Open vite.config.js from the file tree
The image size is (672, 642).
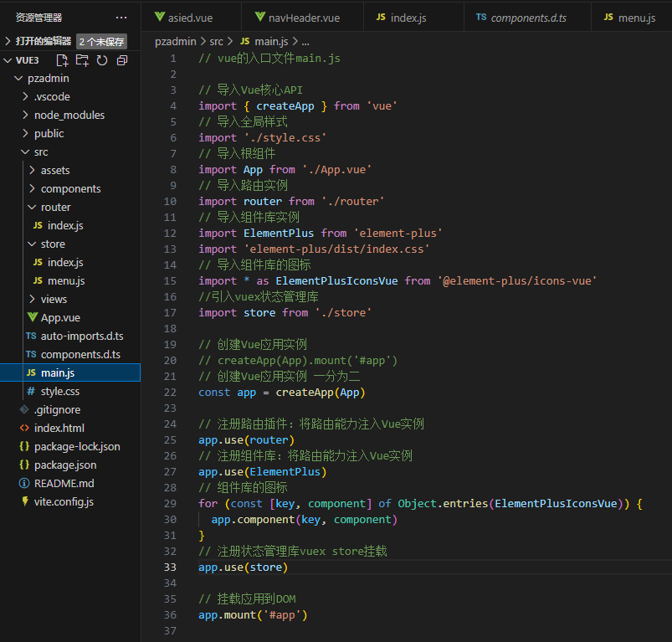(64, 502)
